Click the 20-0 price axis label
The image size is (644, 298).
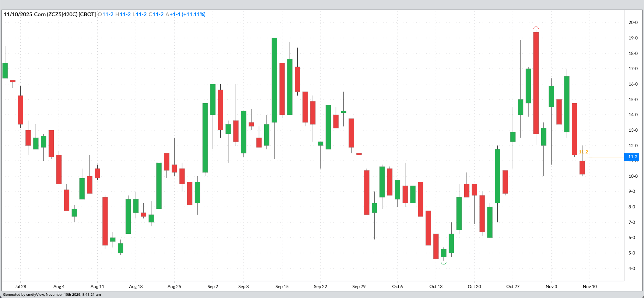(633, 22)
